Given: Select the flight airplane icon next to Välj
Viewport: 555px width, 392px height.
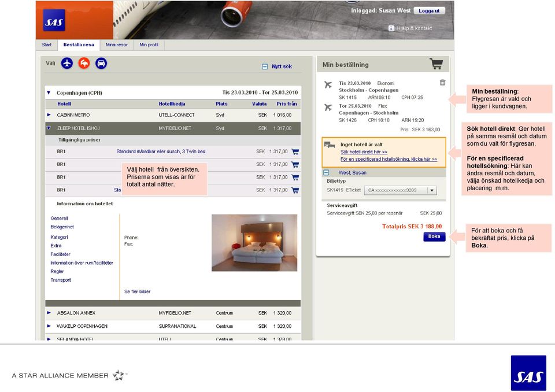Looking at the screenshot, I should 67,64.
